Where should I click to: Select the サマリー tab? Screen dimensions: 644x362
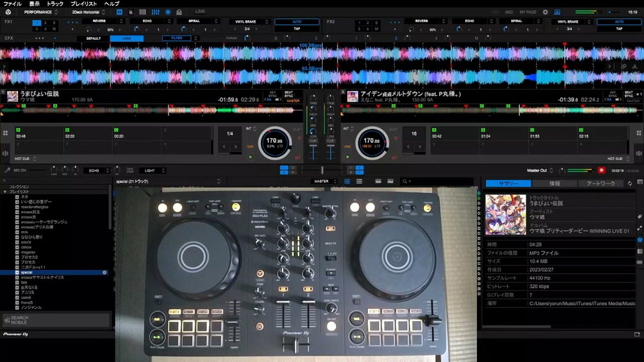coord(508,184)
